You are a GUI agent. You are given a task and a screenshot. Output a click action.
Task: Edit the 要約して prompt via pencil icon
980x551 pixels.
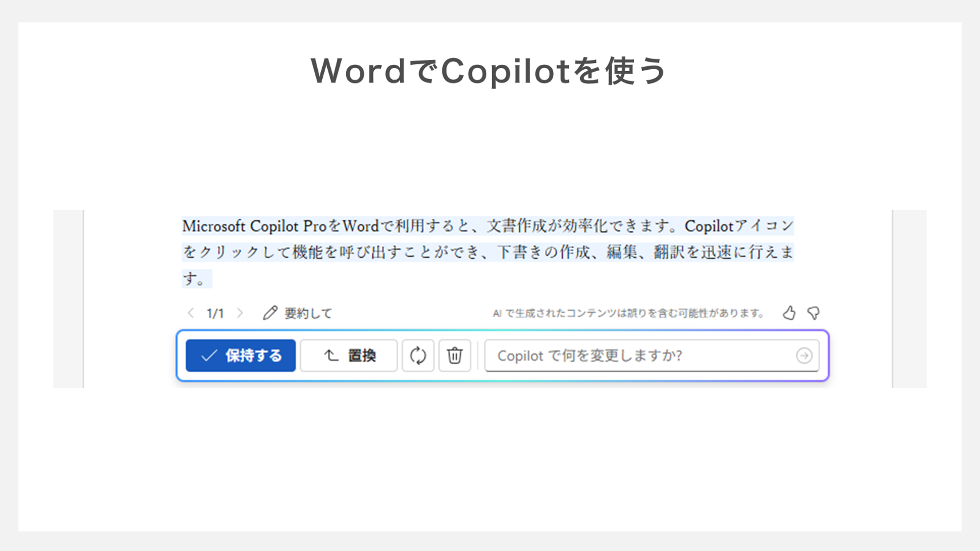270,313
